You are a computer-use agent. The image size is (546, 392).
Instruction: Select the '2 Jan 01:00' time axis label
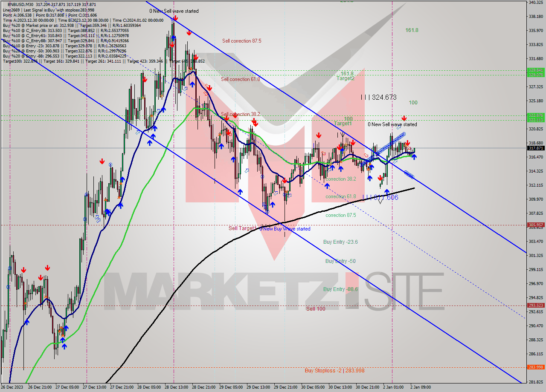[392, 387]
